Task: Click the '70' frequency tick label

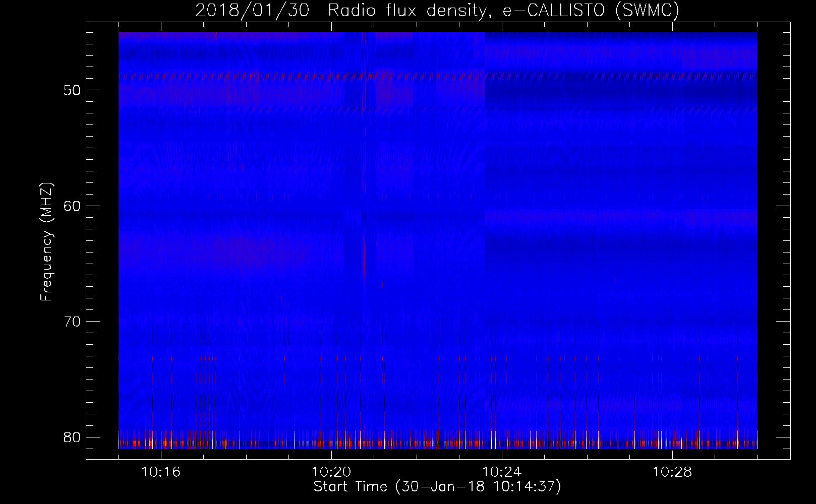Action: 73,322
